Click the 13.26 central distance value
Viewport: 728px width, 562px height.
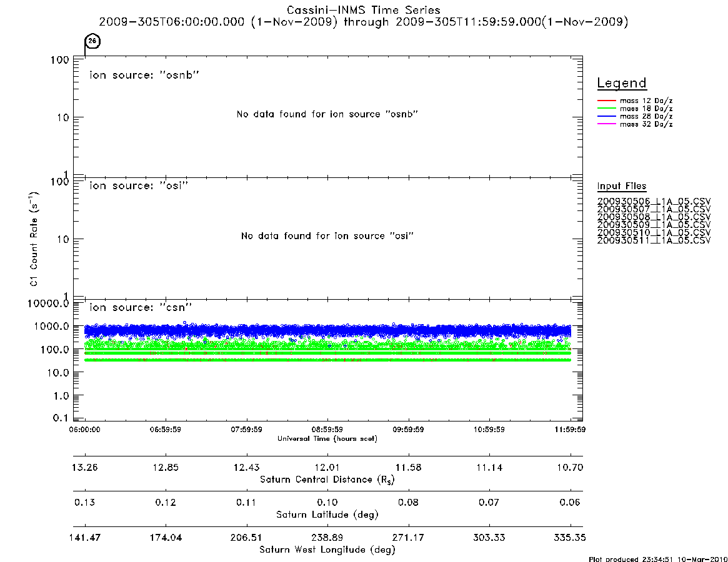(84, 467)
